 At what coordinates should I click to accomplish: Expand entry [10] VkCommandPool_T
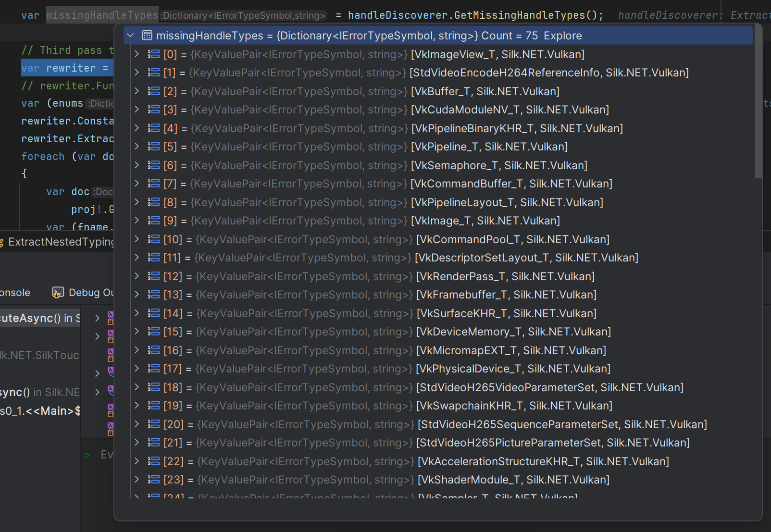pyautogui.click(x=137, y=239)
